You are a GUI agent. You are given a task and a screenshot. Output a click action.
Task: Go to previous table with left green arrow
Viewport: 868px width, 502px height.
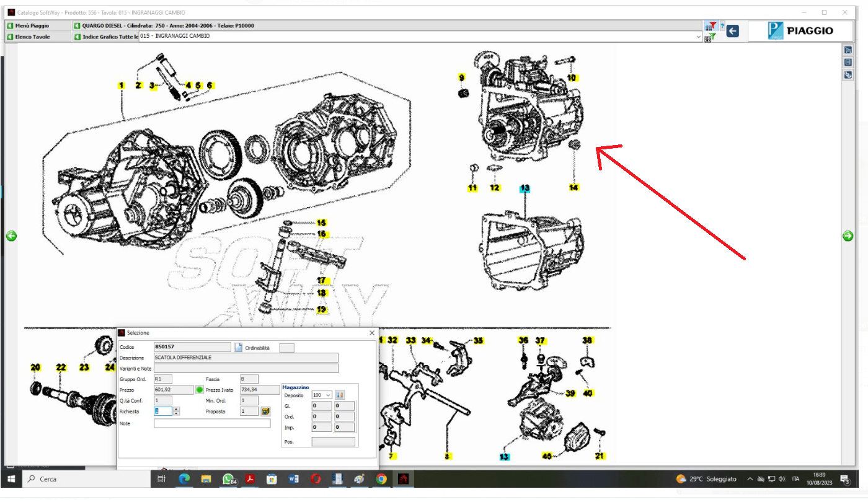[x=11, y=236]
